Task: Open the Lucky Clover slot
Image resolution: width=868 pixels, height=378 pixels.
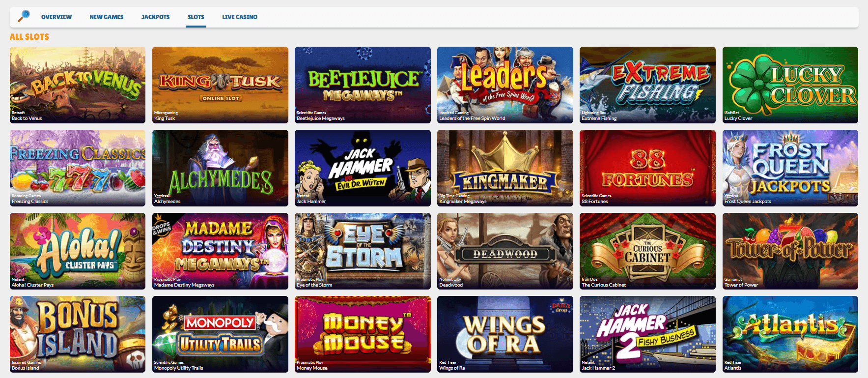Action: 790,85
